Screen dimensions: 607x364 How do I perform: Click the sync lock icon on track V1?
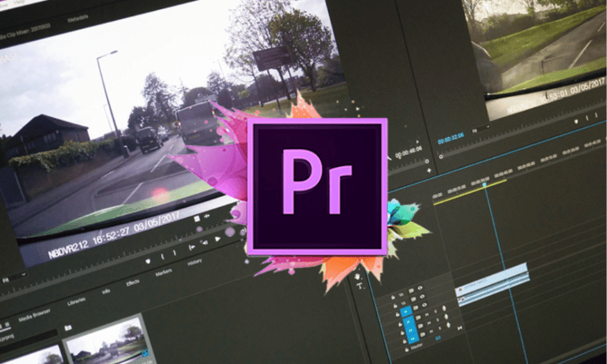point(416,308)
